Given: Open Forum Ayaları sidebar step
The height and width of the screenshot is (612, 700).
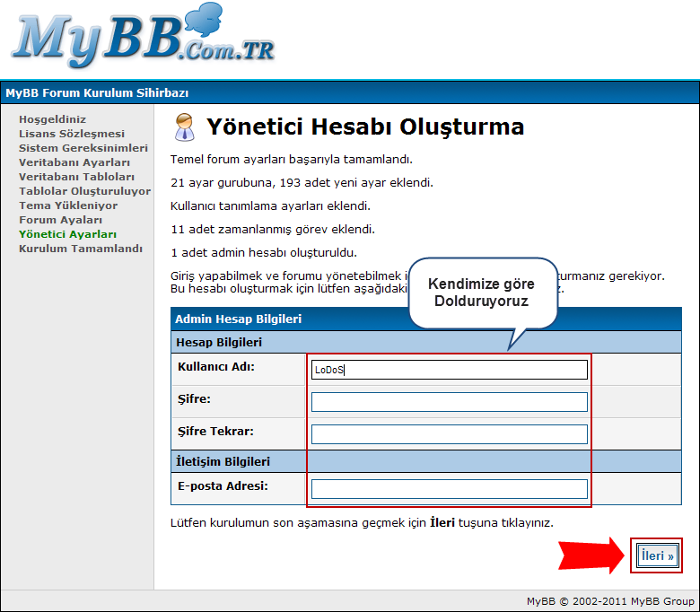Looking at the screenshot, I should [x=60, y=220].
